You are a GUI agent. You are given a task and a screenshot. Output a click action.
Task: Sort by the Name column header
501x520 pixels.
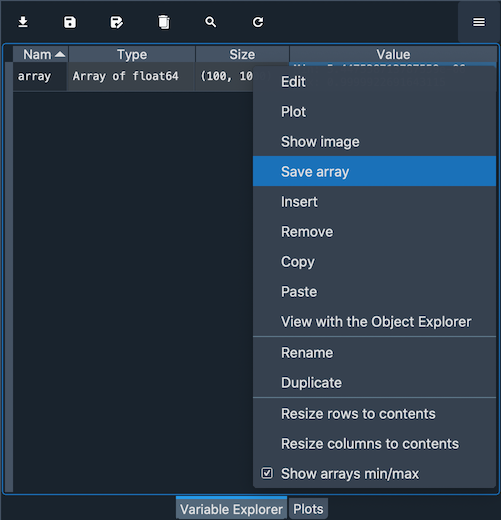coord(41,54)
